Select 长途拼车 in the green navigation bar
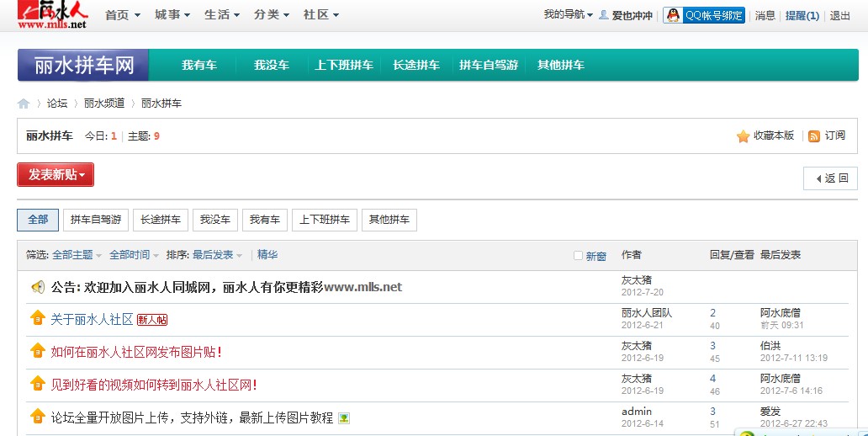This screenshot has width=868, height=436. (415, 66)
